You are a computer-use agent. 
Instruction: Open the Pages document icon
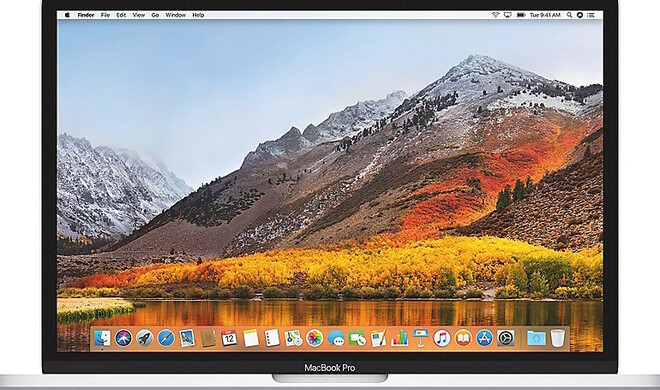[378, 338]
